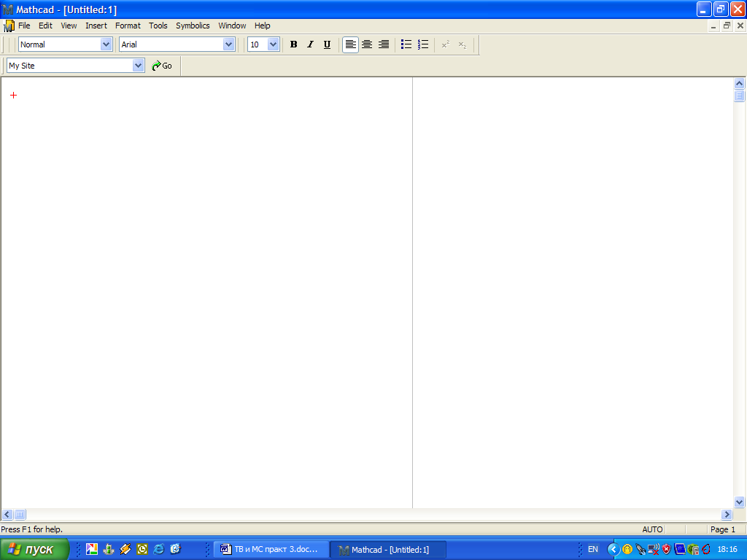Toggle italic text formatting
This screenshot has width=747, height=560.
[310, 44]
